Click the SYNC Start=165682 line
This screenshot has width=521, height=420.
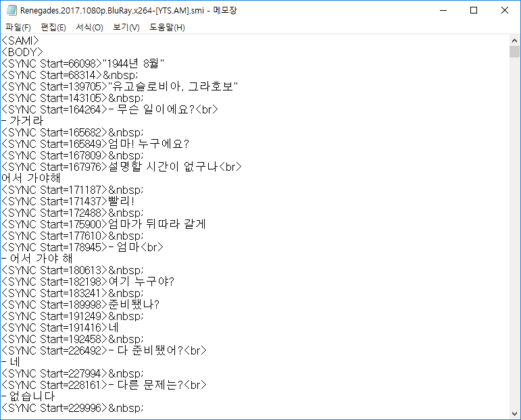tap(72, 132)
